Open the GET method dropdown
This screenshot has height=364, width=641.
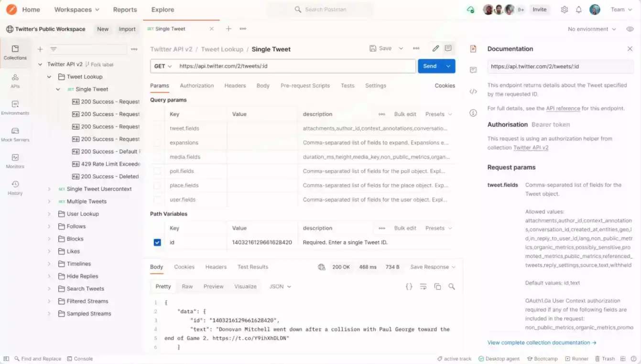(x=163, y=66)
